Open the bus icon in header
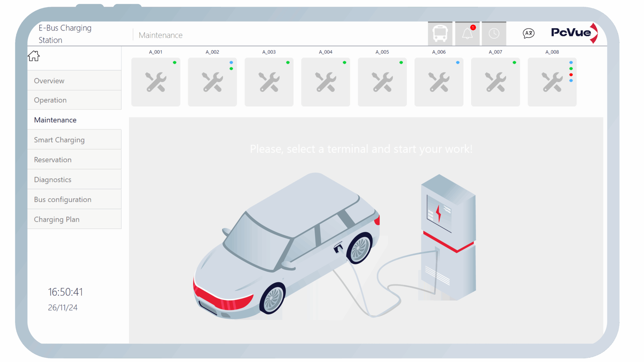 tap(440, 33)
